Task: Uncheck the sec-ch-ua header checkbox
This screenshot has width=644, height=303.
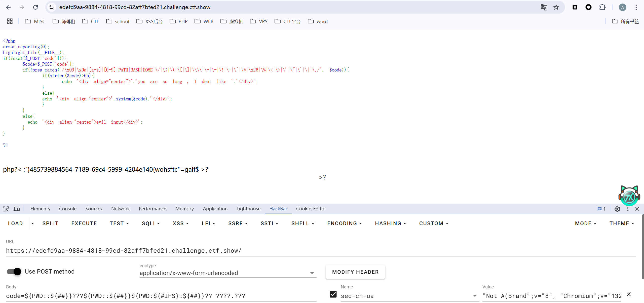Action: (333, 294)
